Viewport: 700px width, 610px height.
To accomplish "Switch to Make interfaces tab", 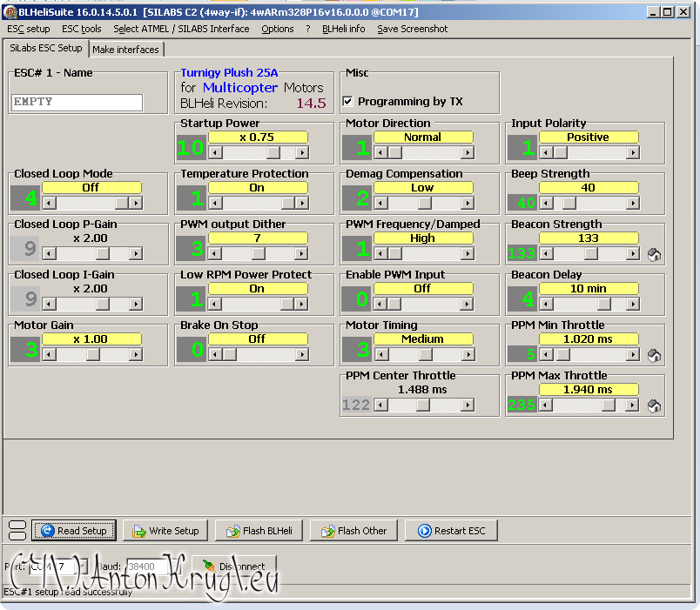I will pyautogui.click(x=126, y=50).
